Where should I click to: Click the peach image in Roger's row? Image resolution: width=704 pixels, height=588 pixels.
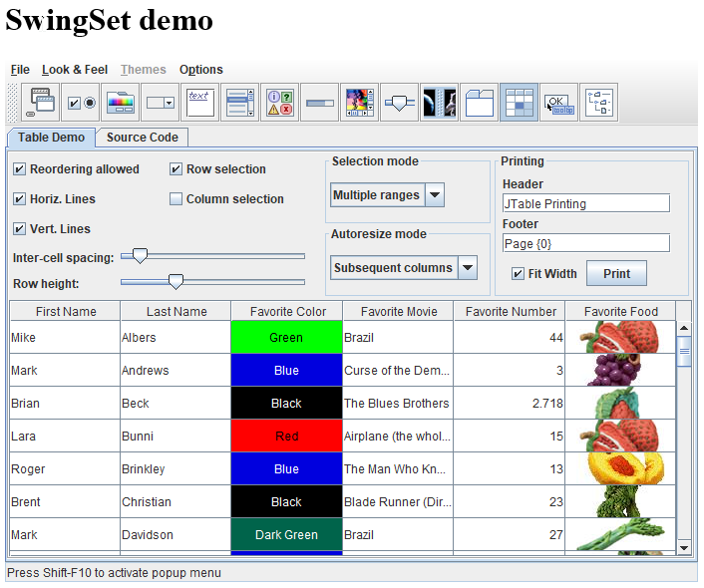627,468
